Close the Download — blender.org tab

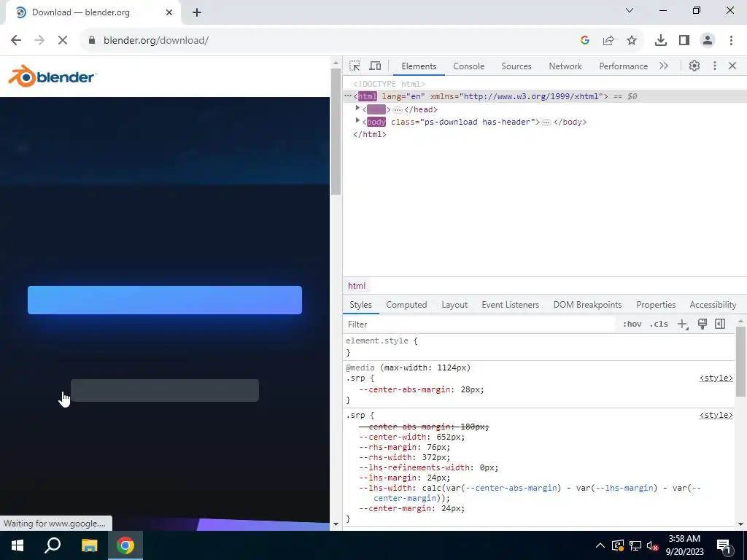click(169, 12)
